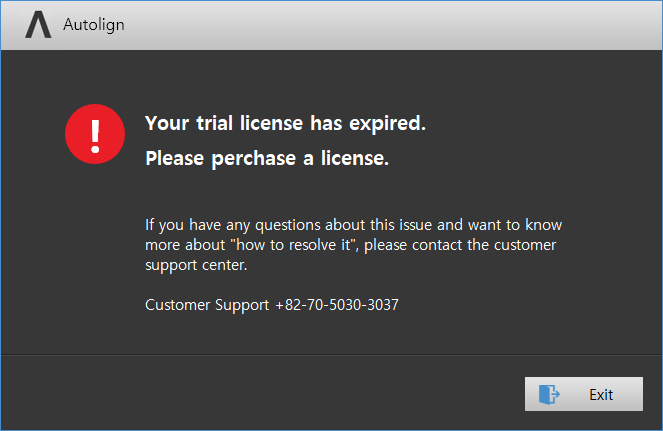Viewport: 663px width, 431px height.
Task: Click the quoted 'how to resolve it' phrase
Action: point(293,245)
